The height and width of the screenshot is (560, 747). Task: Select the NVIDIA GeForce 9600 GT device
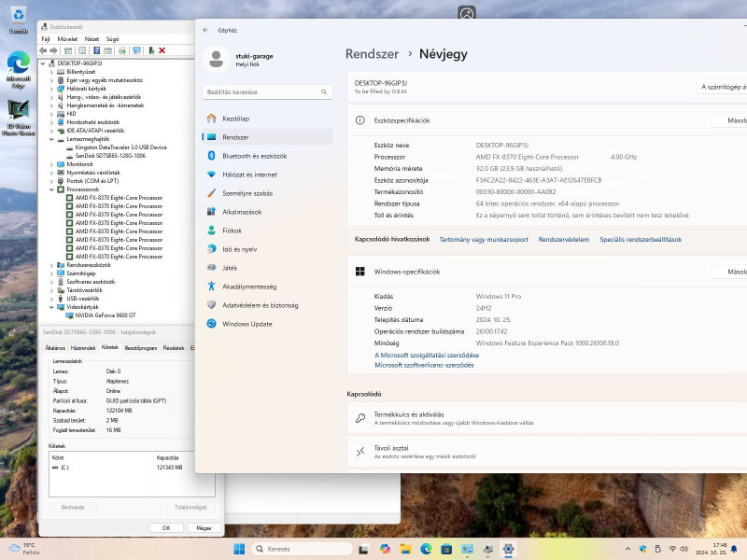[x=106, y=315]
